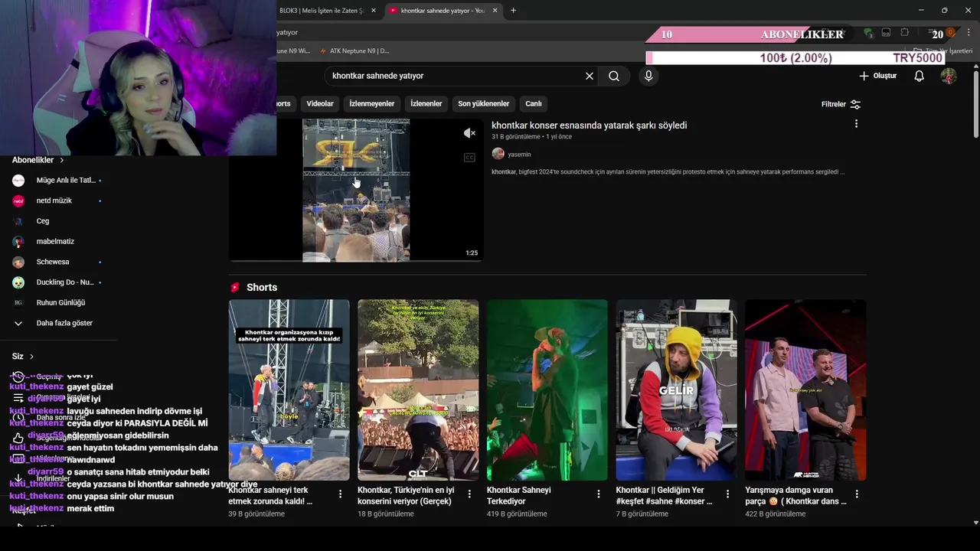
Task: Close the BLOK3 browser tab
Action: point(374,11)
